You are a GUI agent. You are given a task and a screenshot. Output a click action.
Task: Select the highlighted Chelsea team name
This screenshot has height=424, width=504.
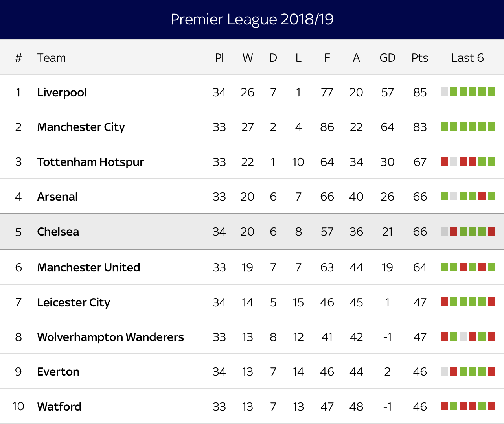58,231
